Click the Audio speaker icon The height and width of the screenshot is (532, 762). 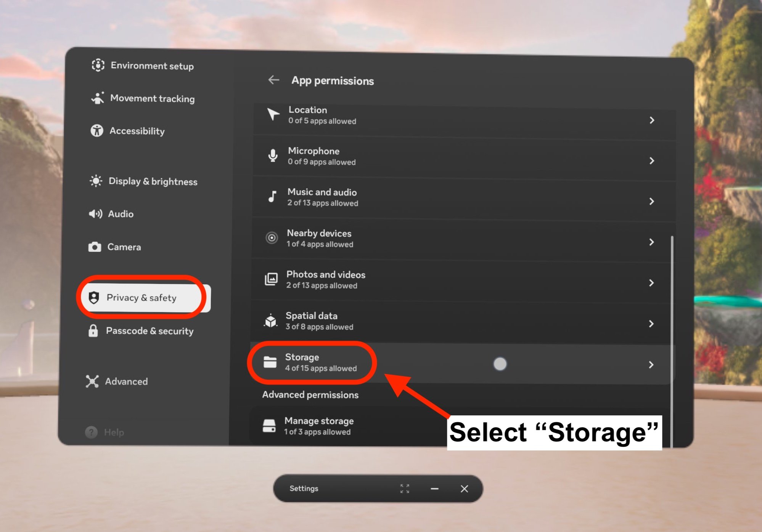pos(95,214)
